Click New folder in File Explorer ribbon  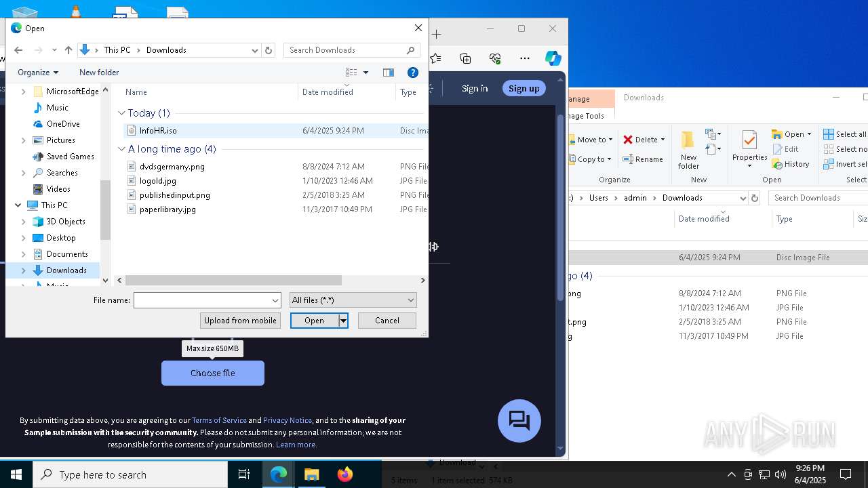pyautogui.click(x=688, y=150)
